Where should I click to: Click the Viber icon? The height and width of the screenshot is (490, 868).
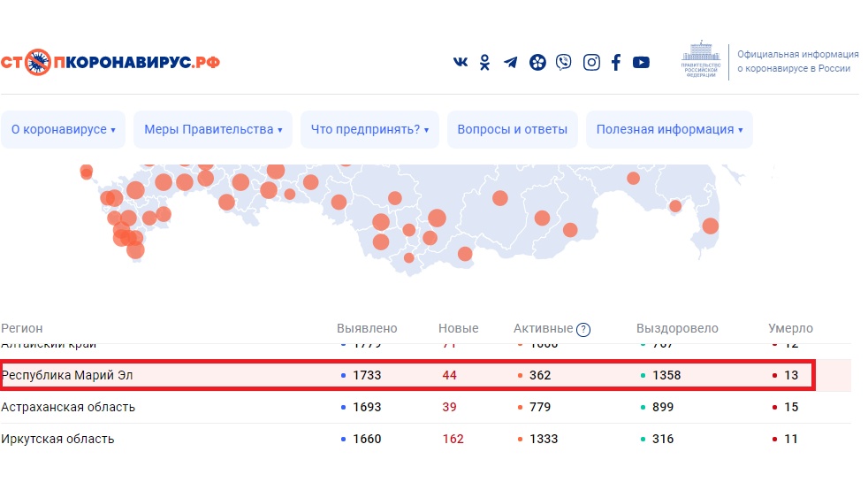[563, 62]
